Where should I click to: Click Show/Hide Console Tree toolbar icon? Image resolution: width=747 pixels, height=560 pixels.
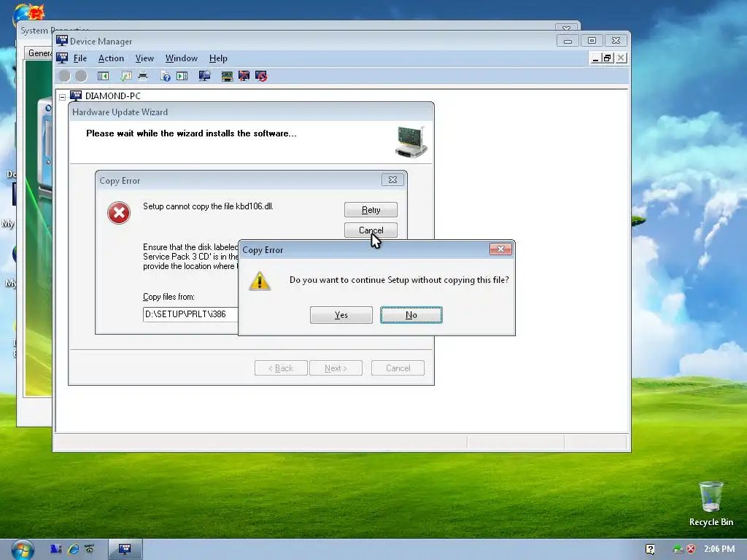click(103, 76)
